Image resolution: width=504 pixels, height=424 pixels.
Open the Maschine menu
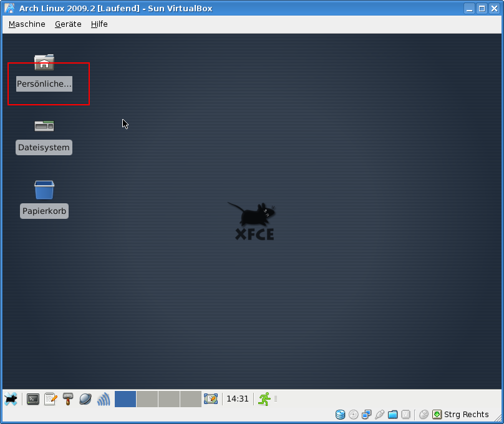coord(27,24)
